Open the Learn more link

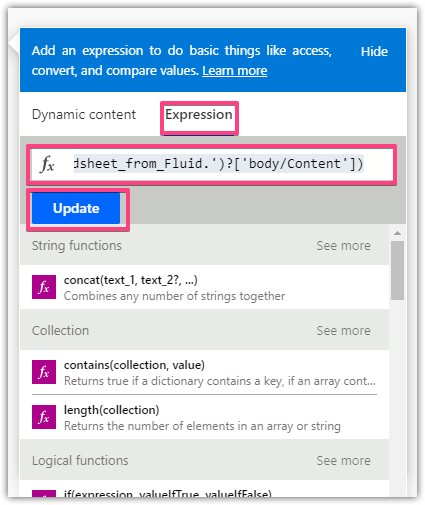tap(235, 71)
